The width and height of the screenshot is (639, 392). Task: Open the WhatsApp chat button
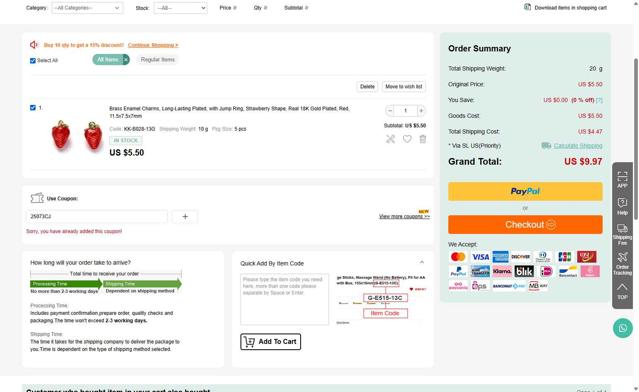(x=623, y=328)
